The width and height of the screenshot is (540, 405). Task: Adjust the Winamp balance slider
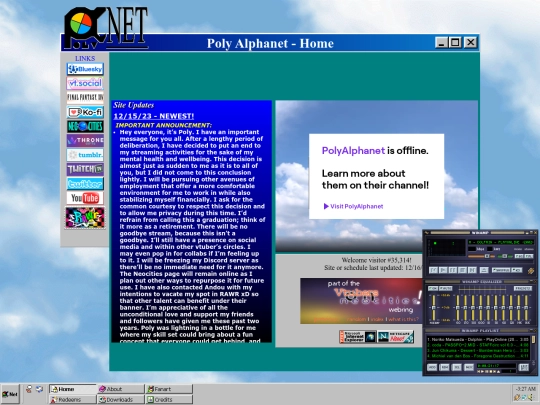point(505,256)
